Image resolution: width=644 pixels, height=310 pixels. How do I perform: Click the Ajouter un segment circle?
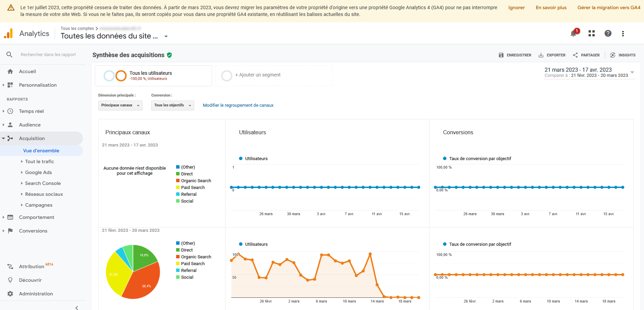click(227, 75)
